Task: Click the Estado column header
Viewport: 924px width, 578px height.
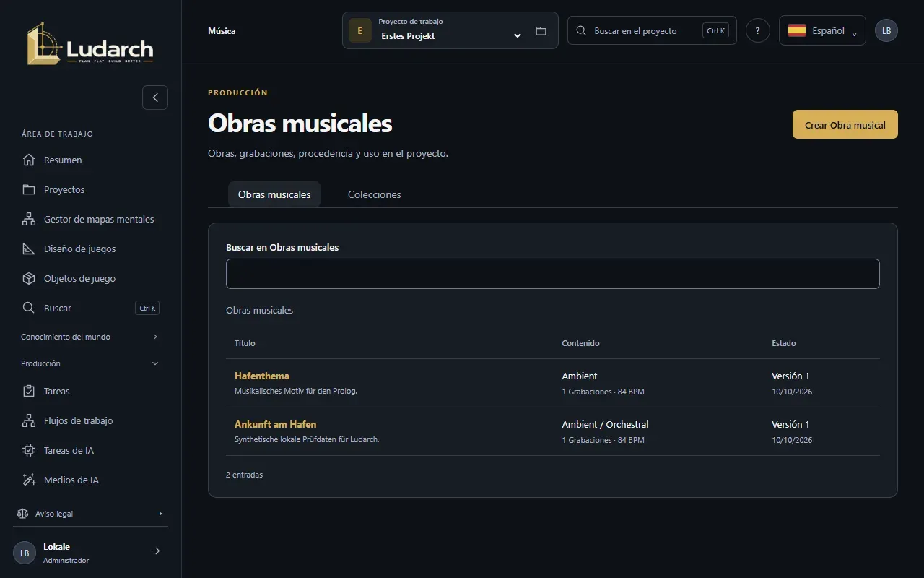Action: point(784,343)
